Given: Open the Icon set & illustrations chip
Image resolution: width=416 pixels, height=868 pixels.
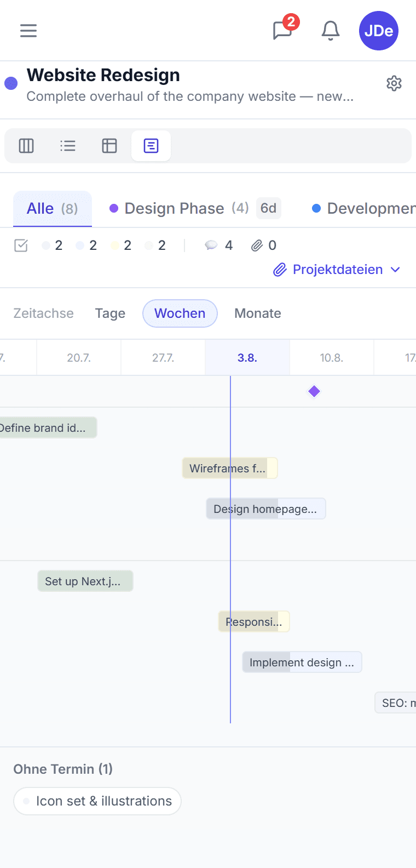Looking at the screenshot, I should pos(97,801).
